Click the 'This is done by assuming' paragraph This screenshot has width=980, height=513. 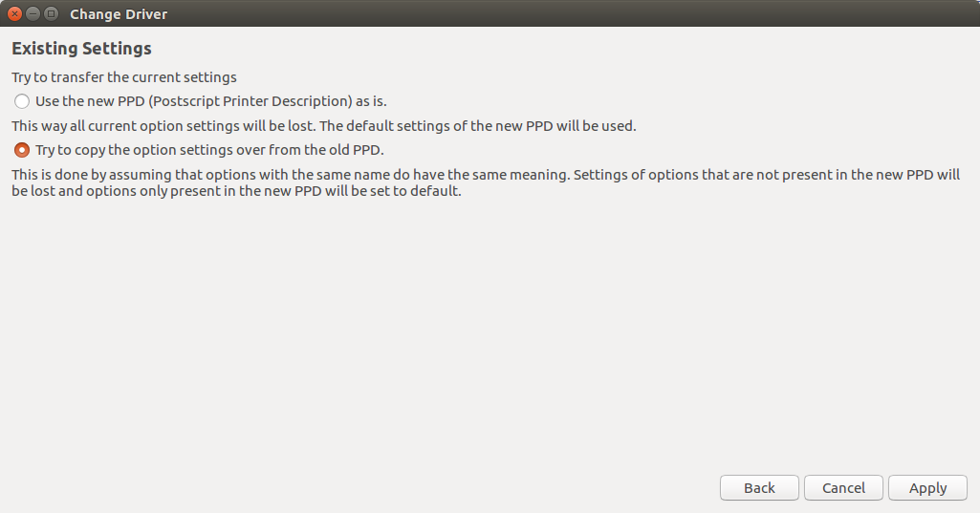coord(486,182)
